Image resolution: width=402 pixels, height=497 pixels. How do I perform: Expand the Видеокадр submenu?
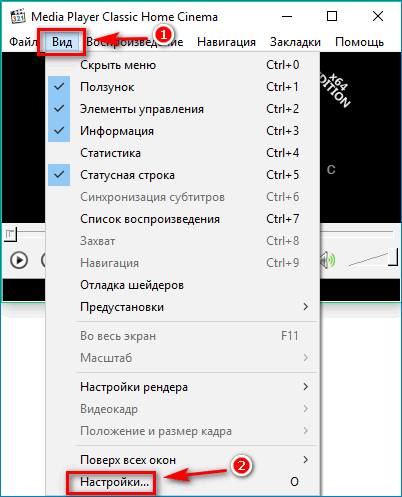(183, 409)
